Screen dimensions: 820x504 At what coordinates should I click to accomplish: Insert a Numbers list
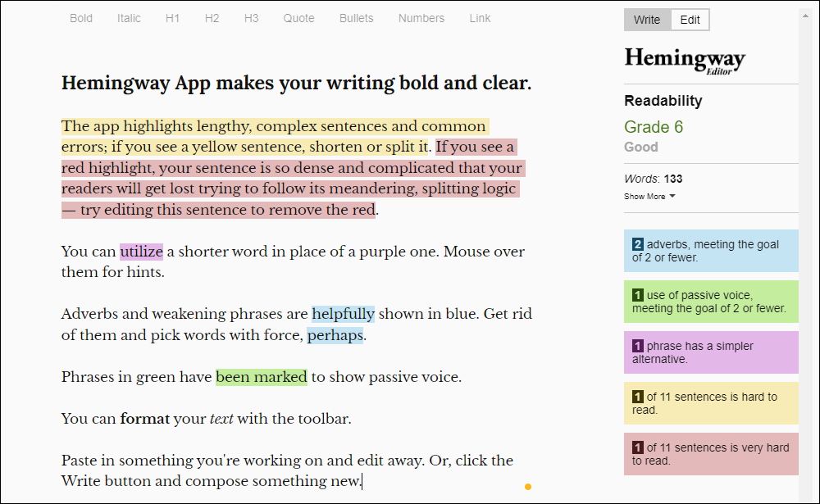tap(421, 18)
